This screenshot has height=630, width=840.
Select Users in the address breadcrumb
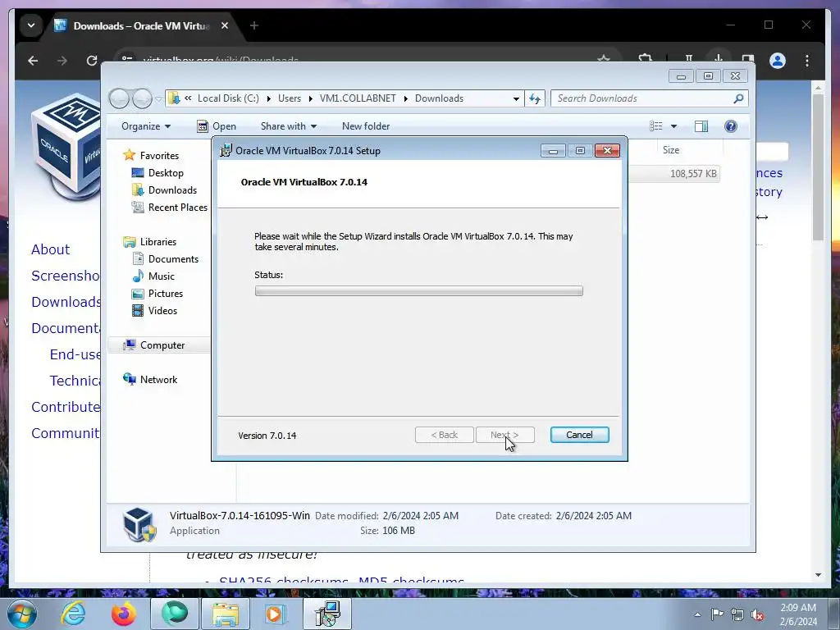[290, 98]
